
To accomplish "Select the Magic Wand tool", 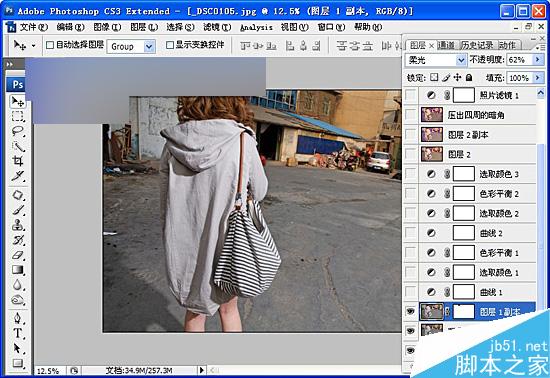I will pyautogui.click(x=18, y=146).
